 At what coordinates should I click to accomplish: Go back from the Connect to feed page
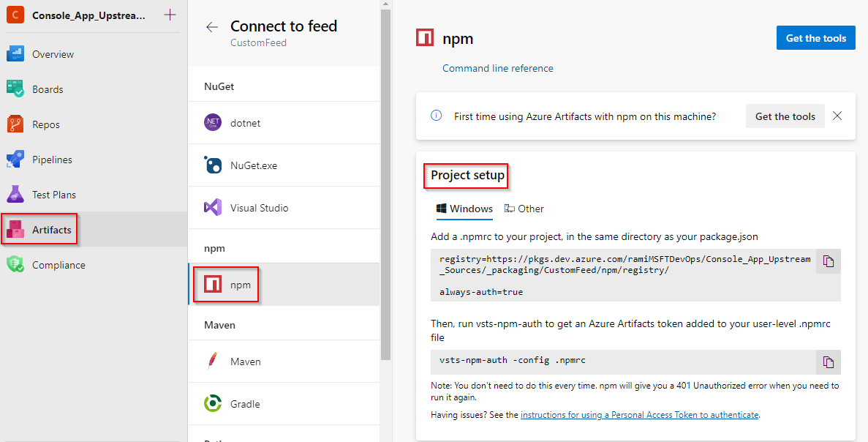[211, 26]
